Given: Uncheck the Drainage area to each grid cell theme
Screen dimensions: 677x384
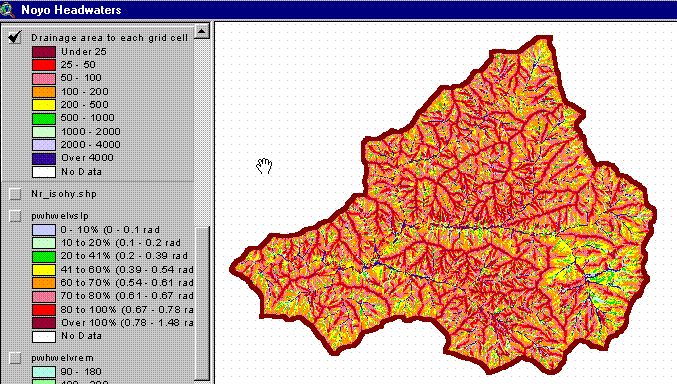Looking at the screenshot, I should tap(15, 37).
